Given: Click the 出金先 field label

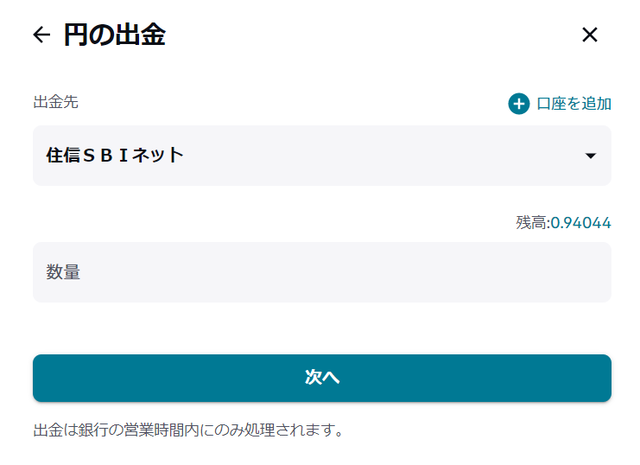Looking at the screenshot, I should click(56, 102).
